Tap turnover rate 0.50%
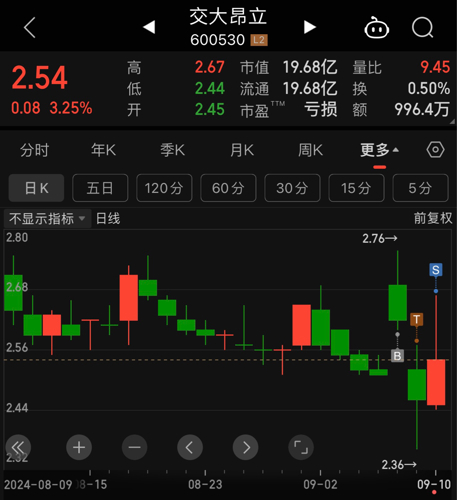This screenshot has height=500, width=457. pos(429,89)
